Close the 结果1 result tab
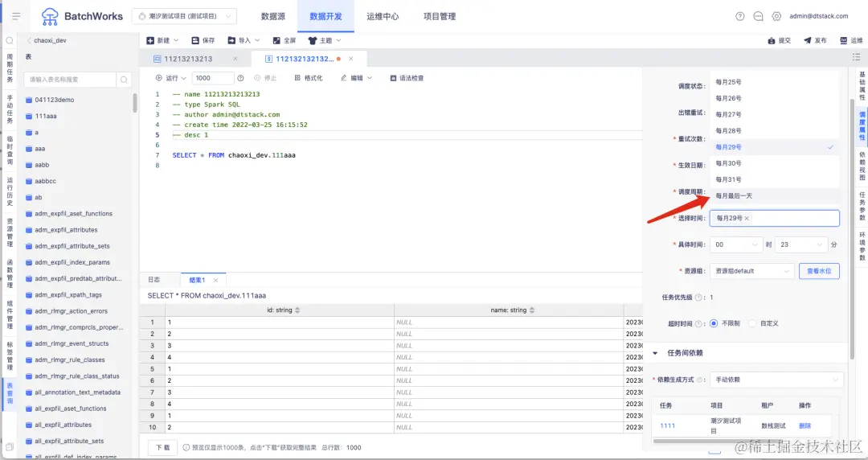 point(216,281)
